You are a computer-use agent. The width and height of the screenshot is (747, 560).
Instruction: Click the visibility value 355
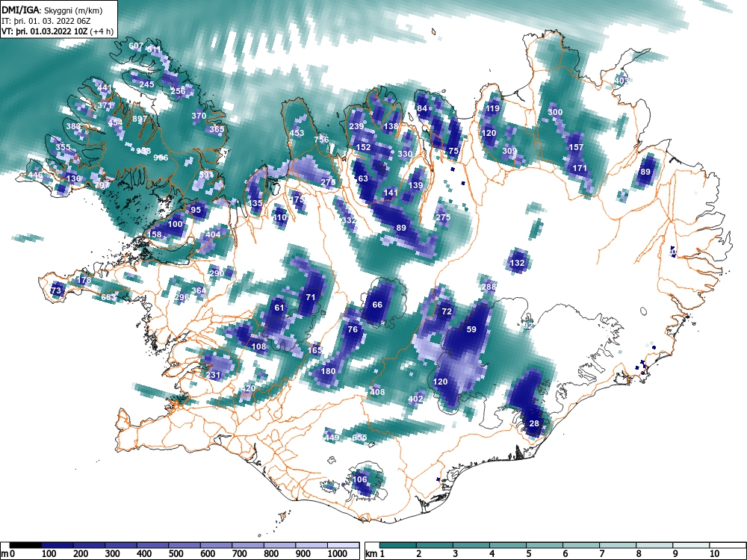pyautogui.click(x=63, y=147)
